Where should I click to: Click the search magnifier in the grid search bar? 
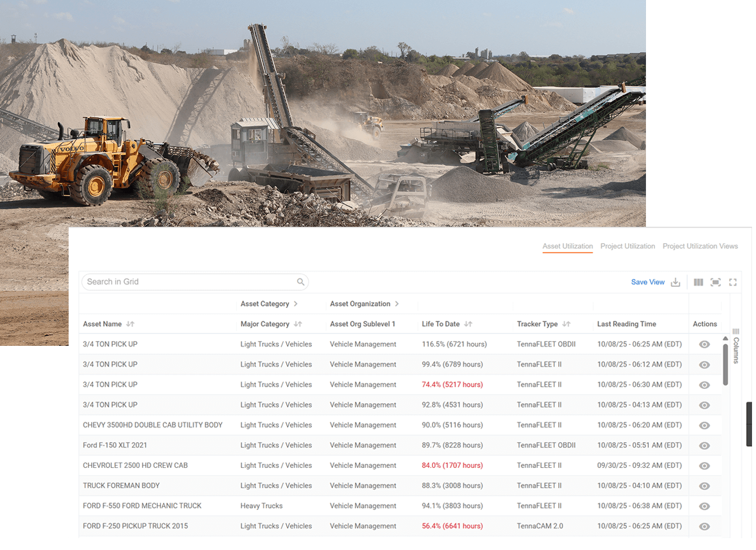pyautogui.click(x=301, y=281)
